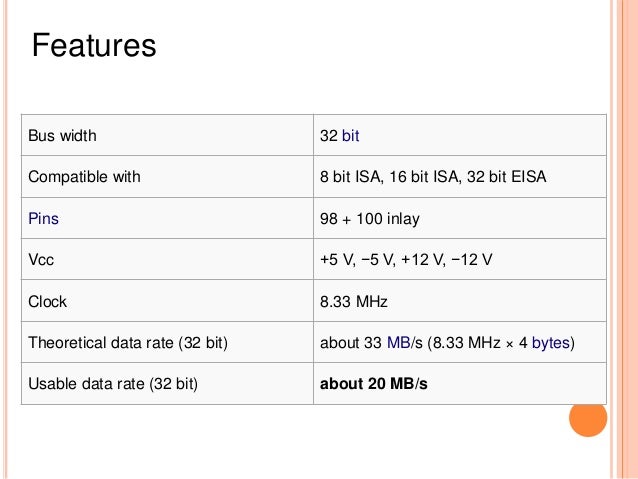Follow the blue "bytes" link
This screenshot has height=479, width=638.
point(551,342)
